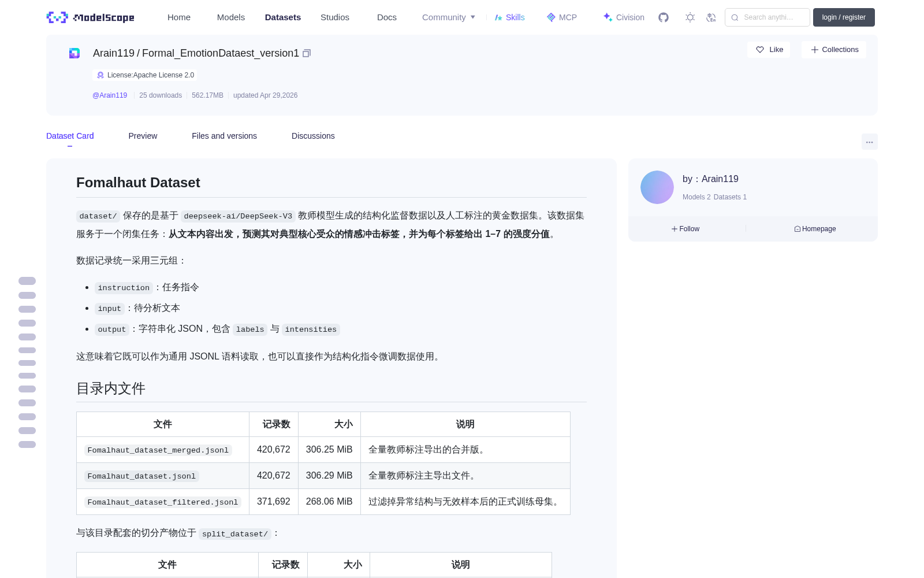Open the GitHub icon link
Screen dimensions: 924x578
pos(664,17)
